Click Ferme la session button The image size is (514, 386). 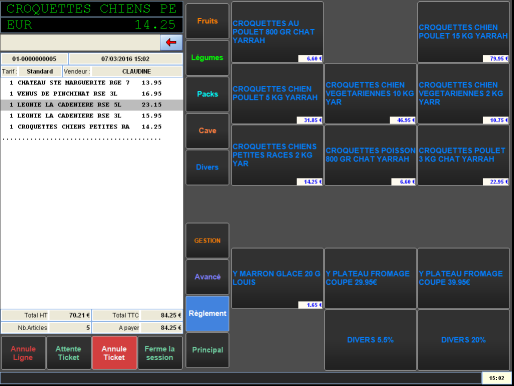point(160,353)
